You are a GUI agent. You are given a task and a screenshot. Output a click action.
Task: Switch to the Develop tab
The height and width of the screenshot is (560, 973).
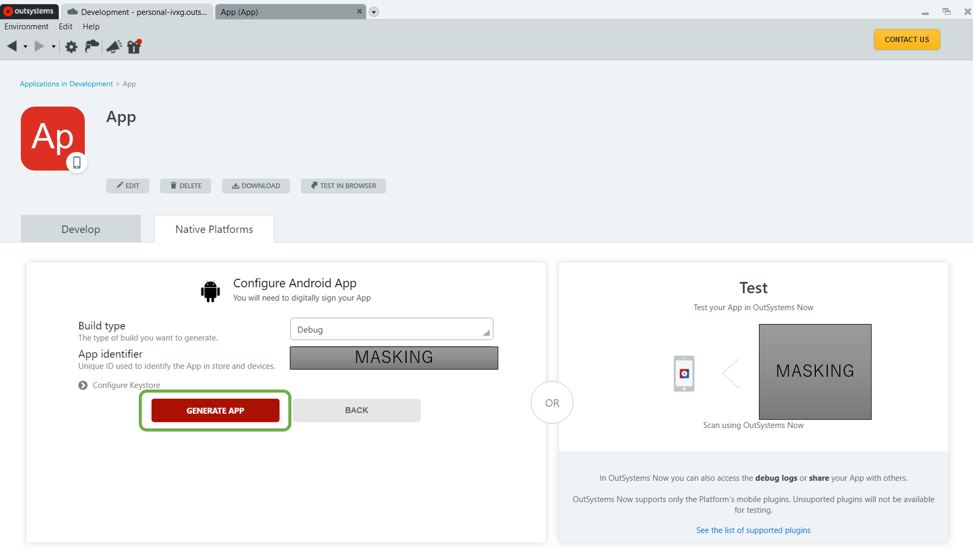pyautogui.click(x=81, y=229)
